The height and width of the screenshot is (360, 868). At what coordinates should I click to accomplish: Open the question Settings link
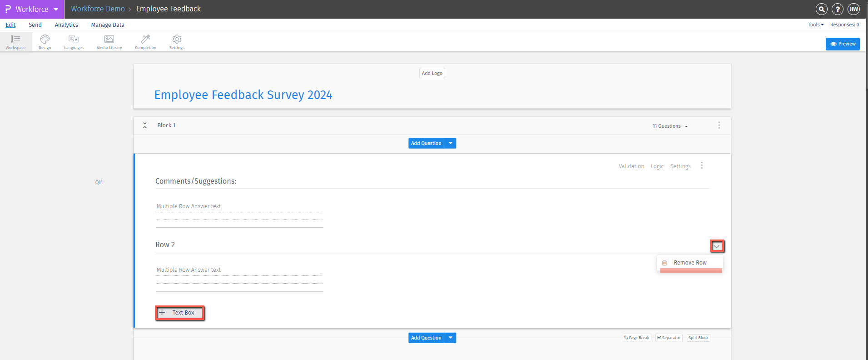point(680,166)
